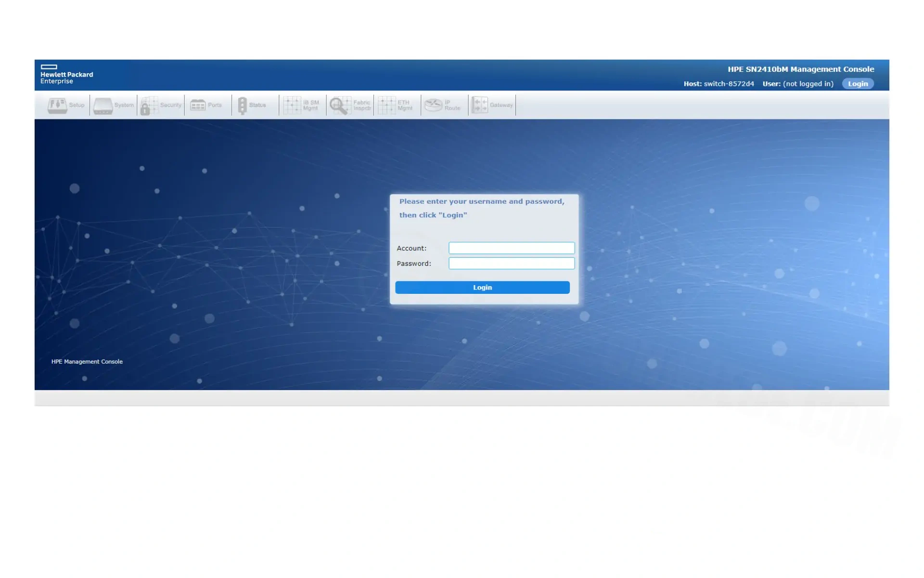Viewport: 924px width, 578px height.
Task: Click the Gateway icon
Action: (479, 105)
